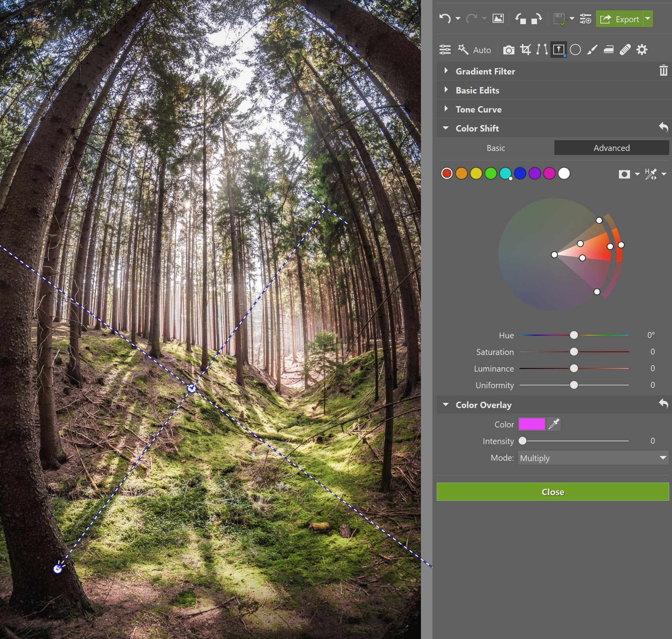Select the magenta color range dot
672x639 pixels.
coord(549,174)
